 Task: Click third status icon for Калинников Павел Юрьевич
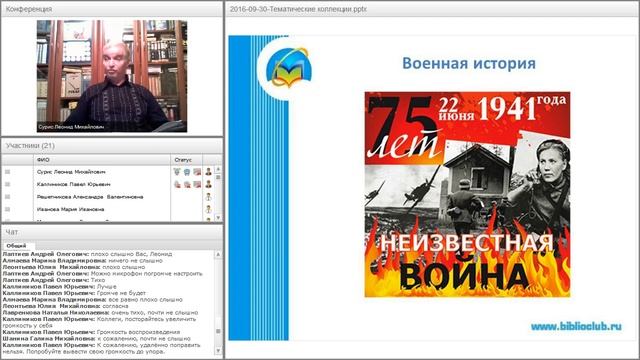coord(197,184)
